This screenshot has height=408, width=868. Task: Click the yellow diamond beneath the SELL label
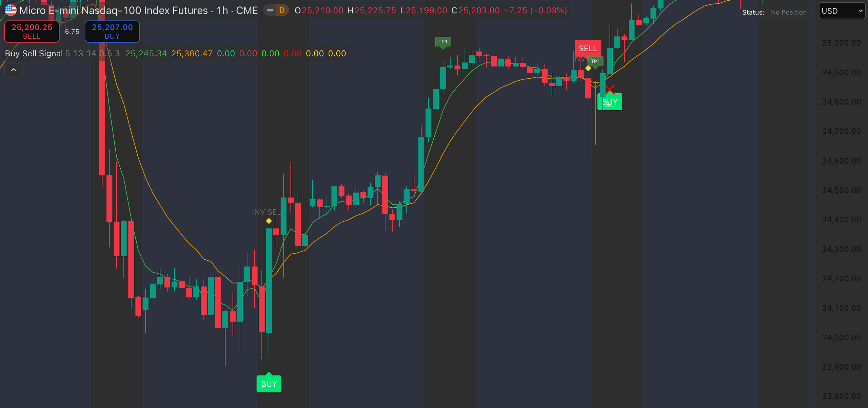tap(588, 68)
